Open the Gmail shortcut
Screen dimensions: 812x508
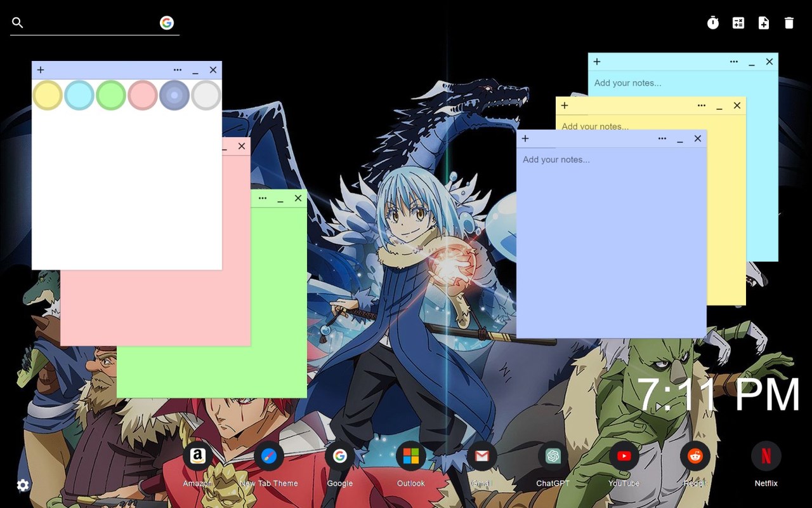point(482,456)
